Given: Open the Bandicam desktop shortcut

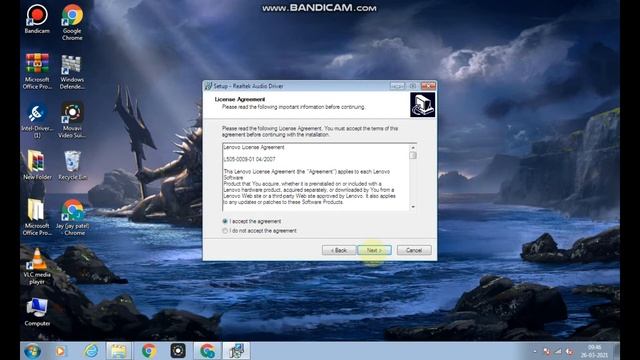Looking at the screenshot, I should click(x=37, y=18).
